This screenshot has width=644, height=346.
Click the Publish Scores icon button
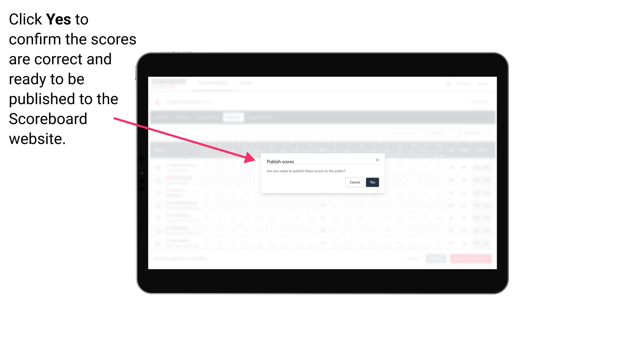tap(372, 182)
